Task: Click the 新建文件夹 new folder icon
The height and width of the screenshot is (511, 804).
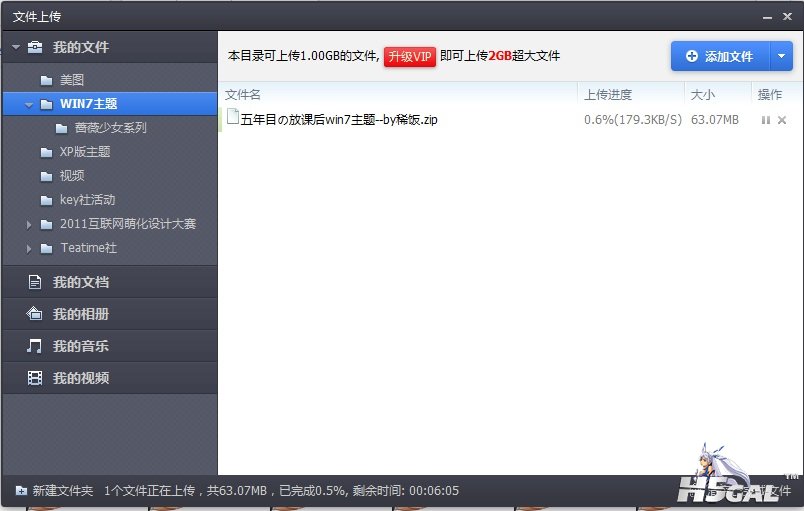Action: pyautogui.click(x=21, y=491)
